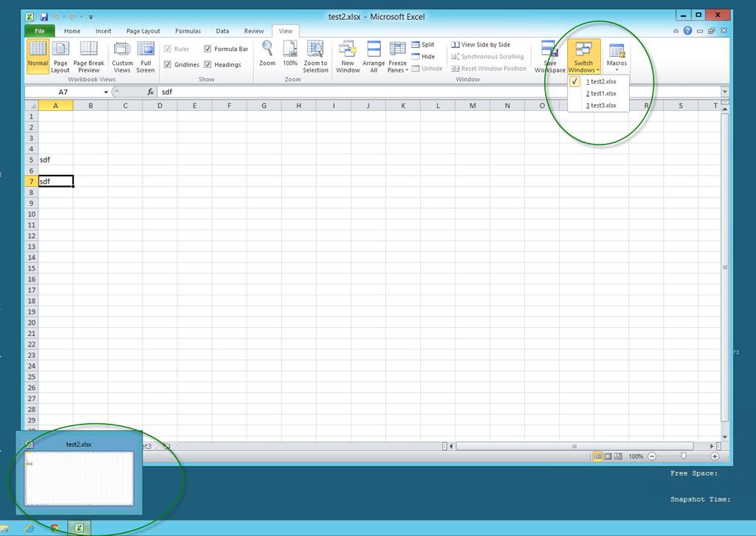756x536 pixels.
Task: Click in the formula bar showing sdf
Action: pyautogui.click(x=439, y=92)
